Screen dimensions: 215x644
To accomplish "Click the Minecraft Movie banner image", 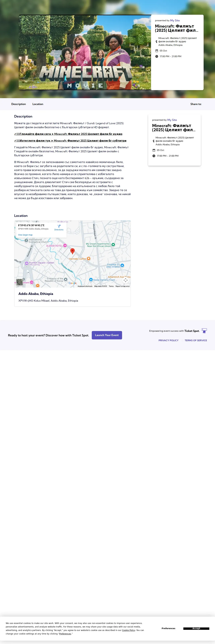I will (x=85, y=52).
